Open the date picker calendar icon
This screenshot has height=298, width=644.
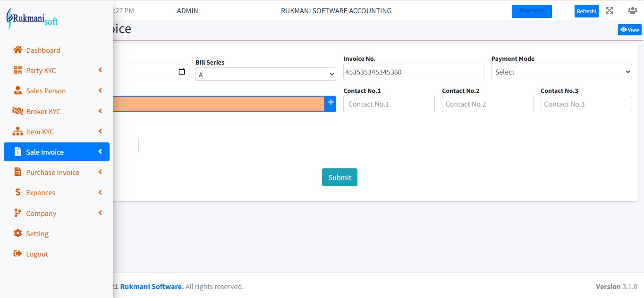(x=182, y=72)
